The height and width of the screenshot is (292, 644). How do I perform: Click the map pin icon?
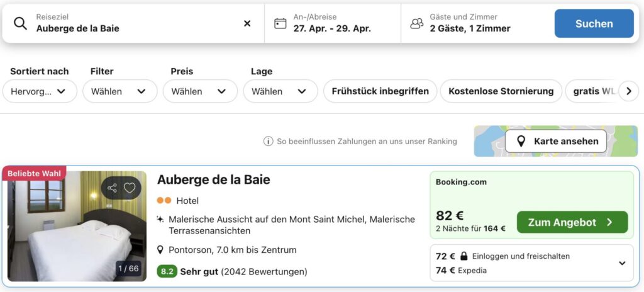[x=521, y=142]
